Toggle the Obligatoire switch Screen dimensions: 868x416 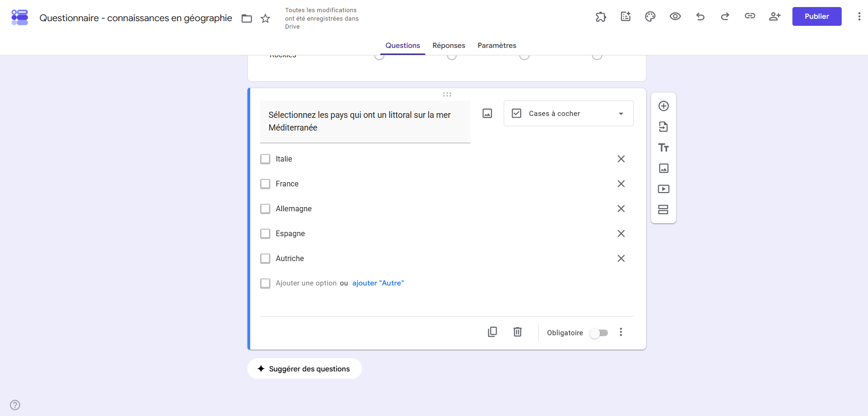click(599, 333)
